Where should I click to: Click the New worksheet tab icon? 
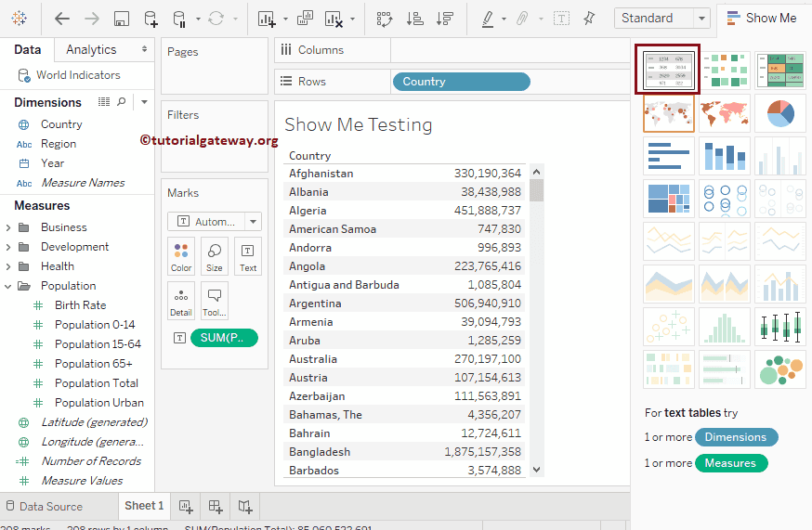pos(186,507)
